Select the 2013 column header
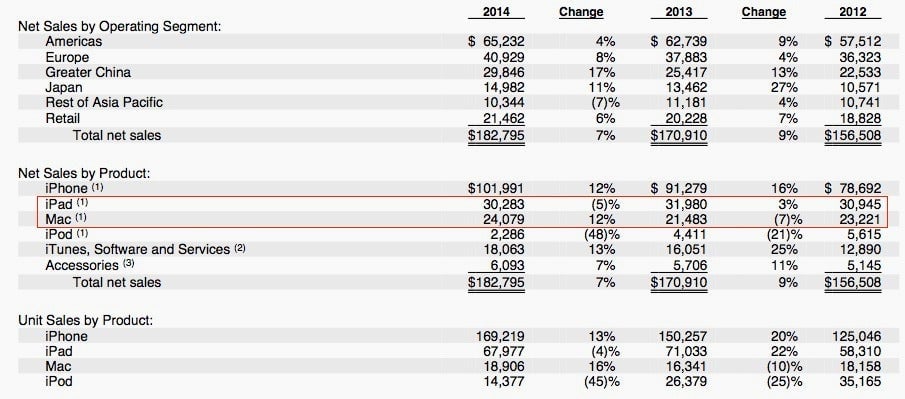 coord(679,12)
